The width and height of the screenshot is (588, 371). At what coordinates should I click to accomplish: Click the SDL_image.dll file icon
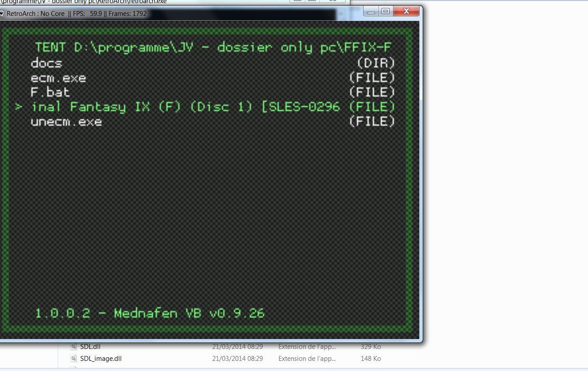[x=74, y=359]
